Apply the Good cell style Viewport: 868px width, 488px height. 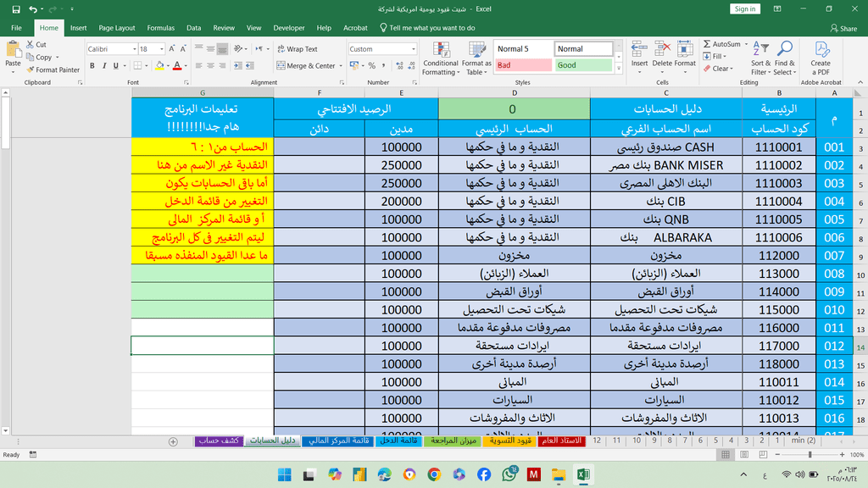(583, 65)
